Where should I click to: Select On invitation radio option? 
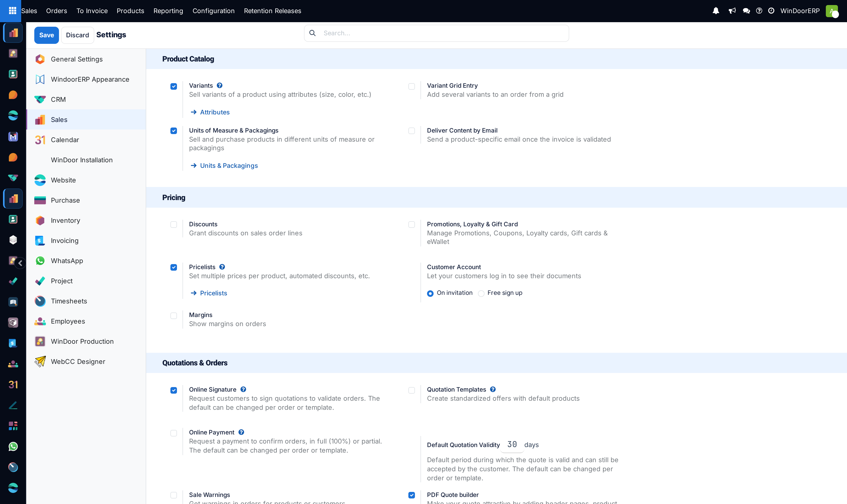(x=430, y=293)
